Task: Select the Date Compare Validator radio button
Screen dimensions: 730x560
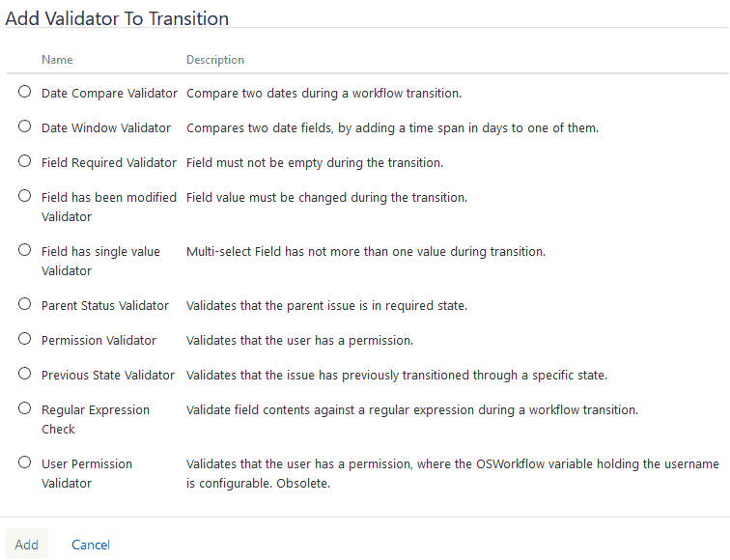Action: (25, 92)
